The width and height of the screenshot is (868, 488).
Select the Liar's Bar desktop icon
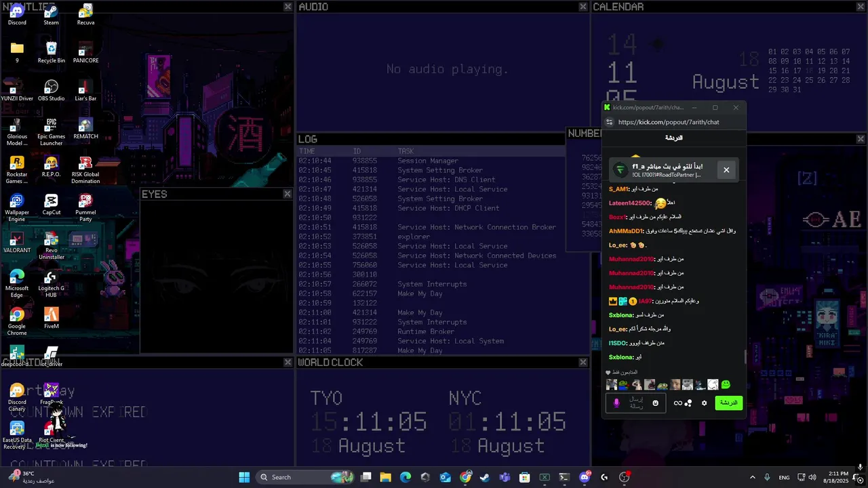point(85,90)
